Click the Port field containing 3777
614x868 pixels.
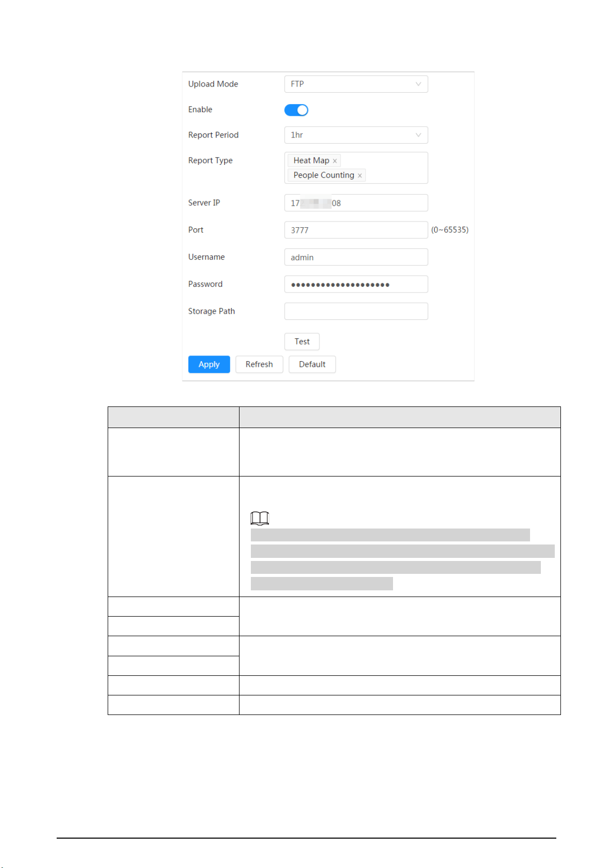[356, 230]
